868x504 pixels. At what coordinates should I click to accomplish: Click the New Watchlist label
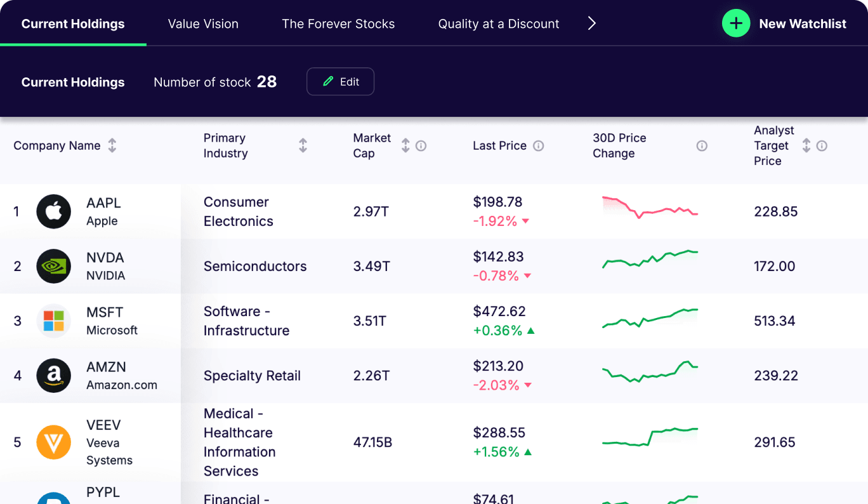(803, 24)
